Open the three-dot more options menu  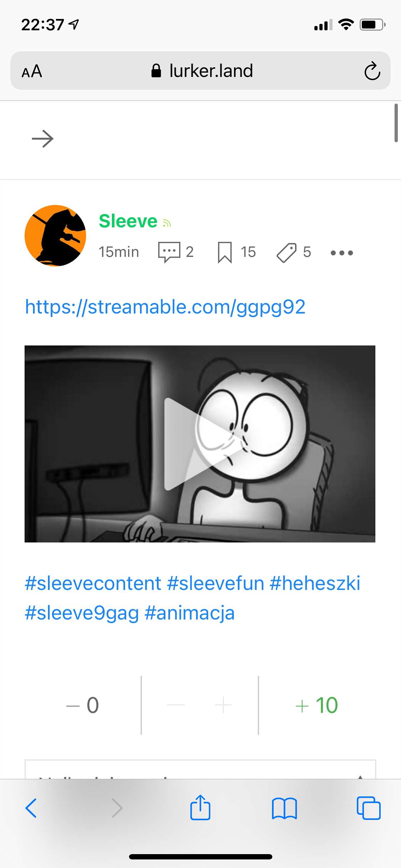pyautogui.click(x=342, y=253)
